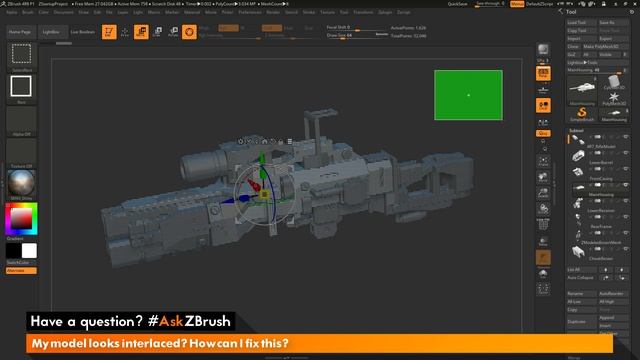
Task: Select the LowerBarrel subtool thumbnail
Action: (x=578, y=156)
